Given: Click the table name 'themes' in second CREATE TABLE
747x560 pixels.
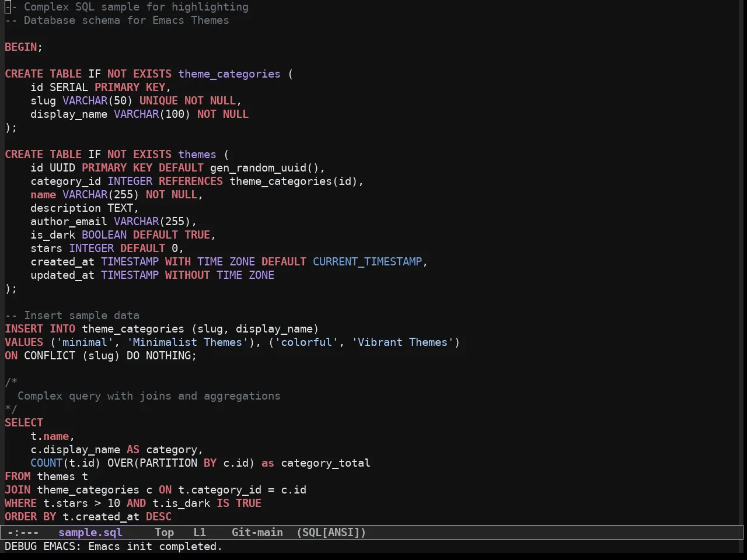Looking at the screenshot, I should (197, 155).
